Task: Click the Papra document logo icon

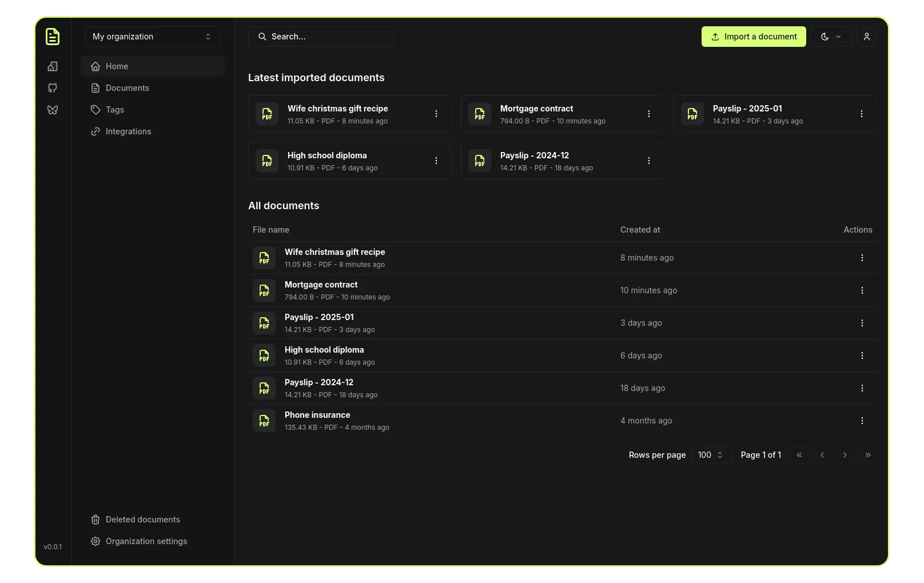Action: tap(53, 37)
